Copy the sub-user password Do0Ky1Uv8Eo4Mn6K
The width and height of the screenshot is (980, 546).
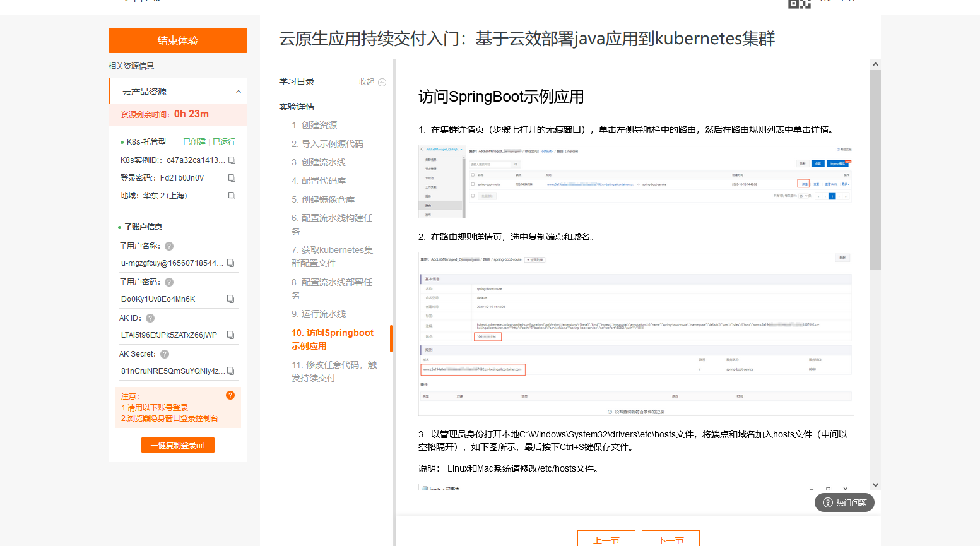(x=230, y=299)
